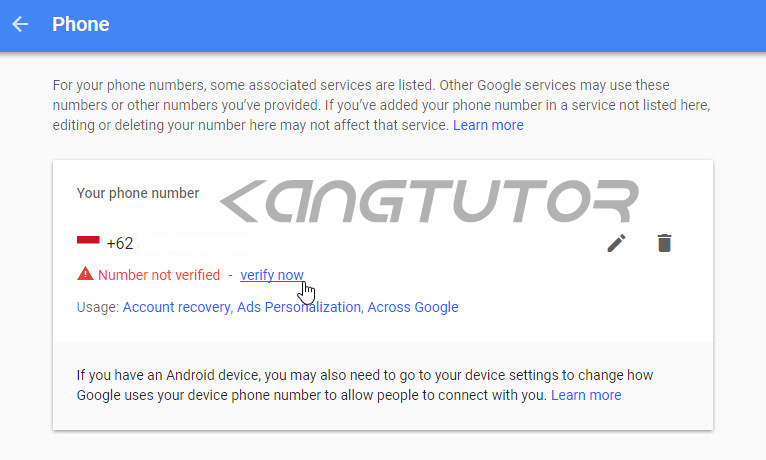Open Learn more in the top description
This screenshot has height=460, width=766.
pos(488,125)
